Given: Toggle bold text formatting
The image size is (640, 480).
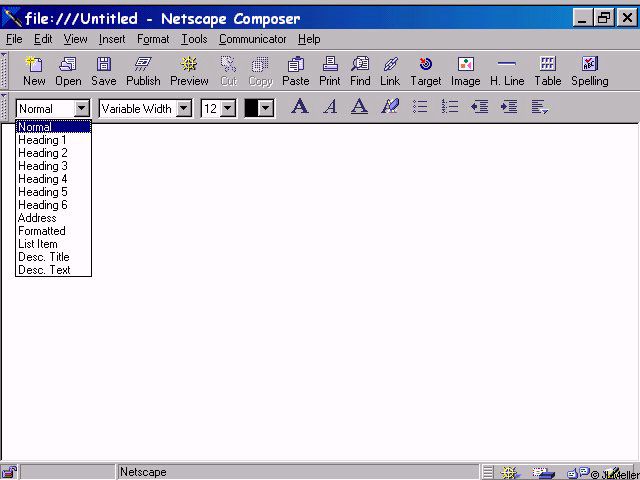Looking at the screenshot, I should coord(300,107).
